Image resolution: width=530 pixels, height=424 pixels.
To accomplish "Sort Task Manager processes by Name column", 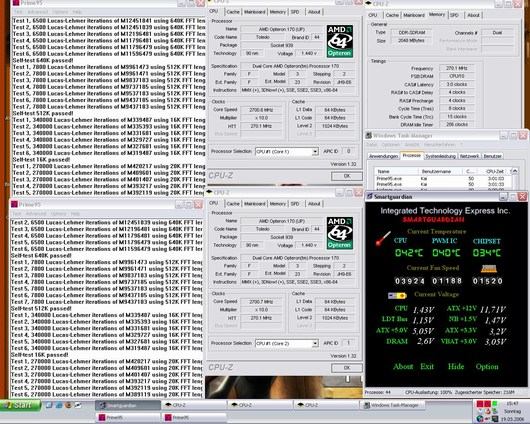I will pos(397,171).
